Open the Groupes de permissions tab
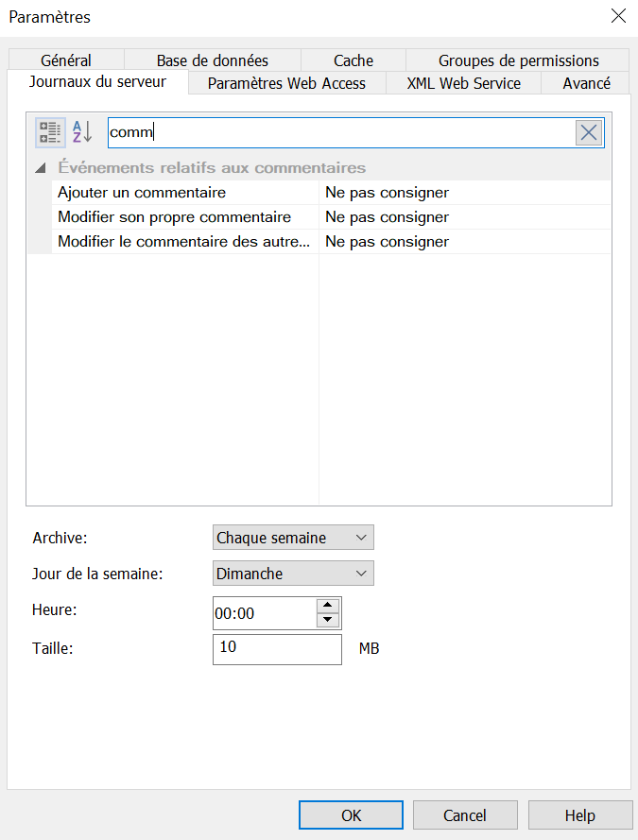Screen dimensions: 638x840 click(517, 60)
